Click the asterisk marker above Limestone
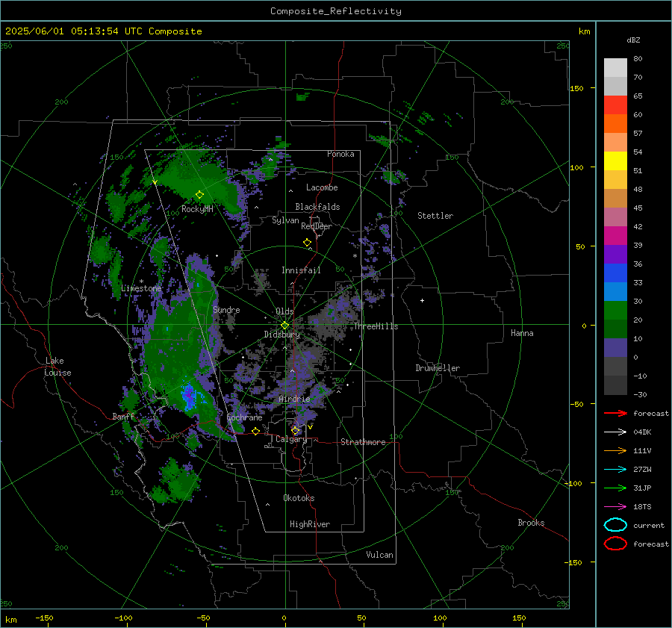This screenshot has height=628, width=672. (141, 282)
